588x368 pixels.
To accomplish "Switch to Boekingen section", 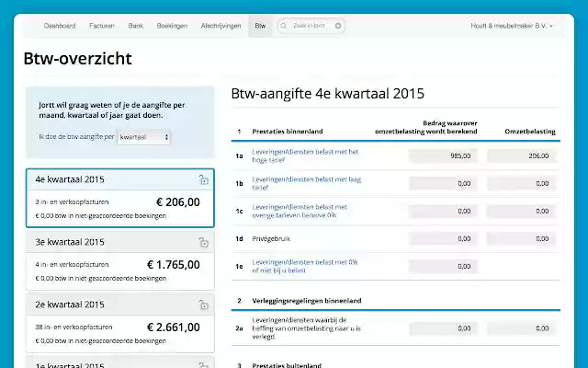I will [172, 26].
